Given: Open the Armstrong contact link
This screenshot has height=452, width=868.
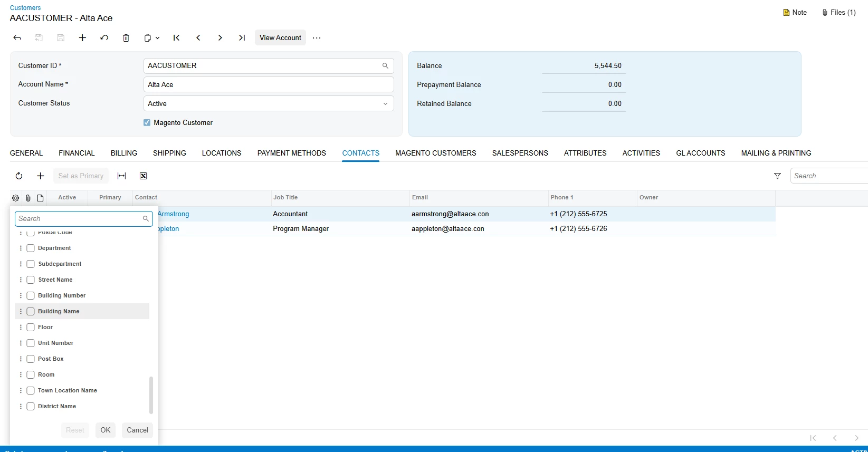Looking at the screenshot, I should (x=174, y=214).
